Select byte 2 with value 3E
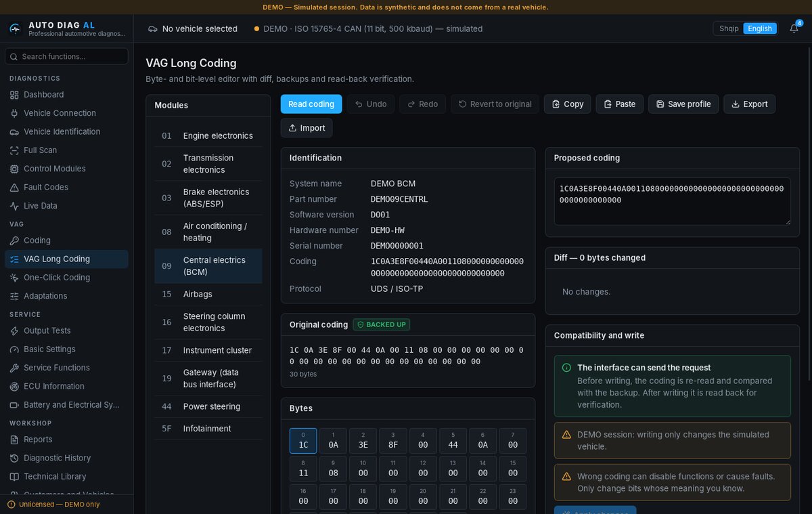 click(x=363, y=441)
